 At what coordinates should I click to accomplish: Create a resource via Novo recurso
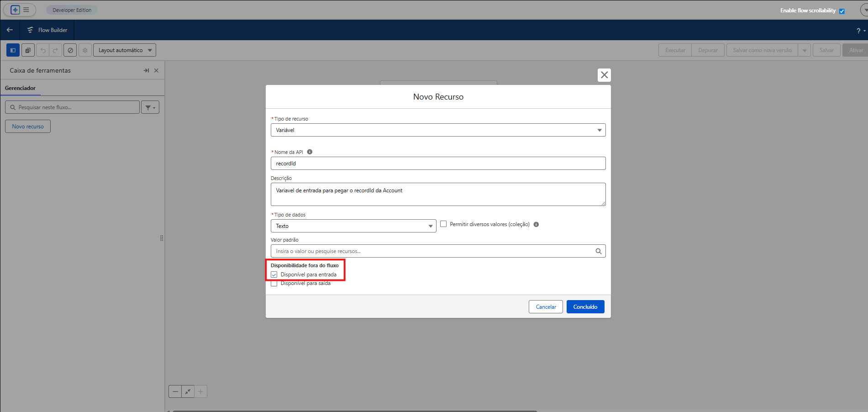[x=27, y=126]
